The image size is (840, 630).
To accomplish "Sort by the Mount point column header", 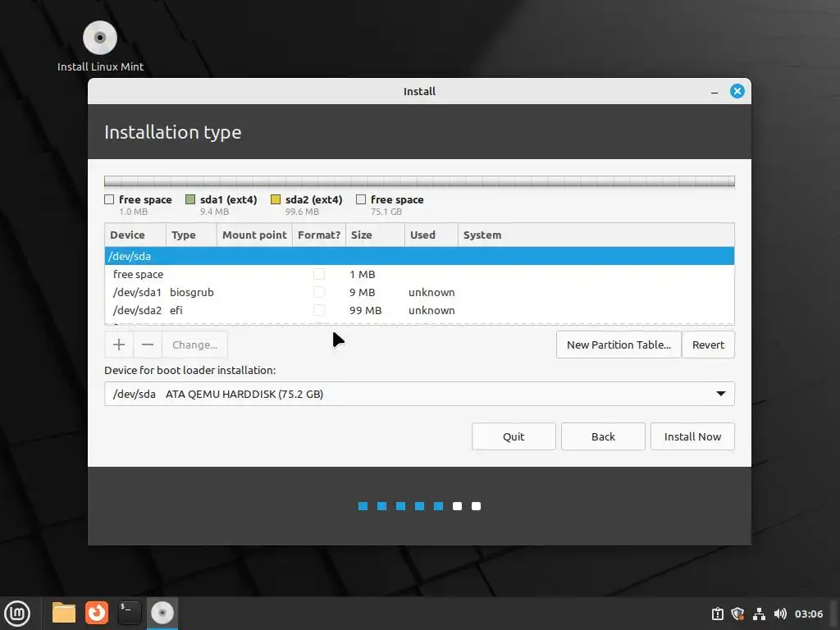I will (x=254, y=235).
